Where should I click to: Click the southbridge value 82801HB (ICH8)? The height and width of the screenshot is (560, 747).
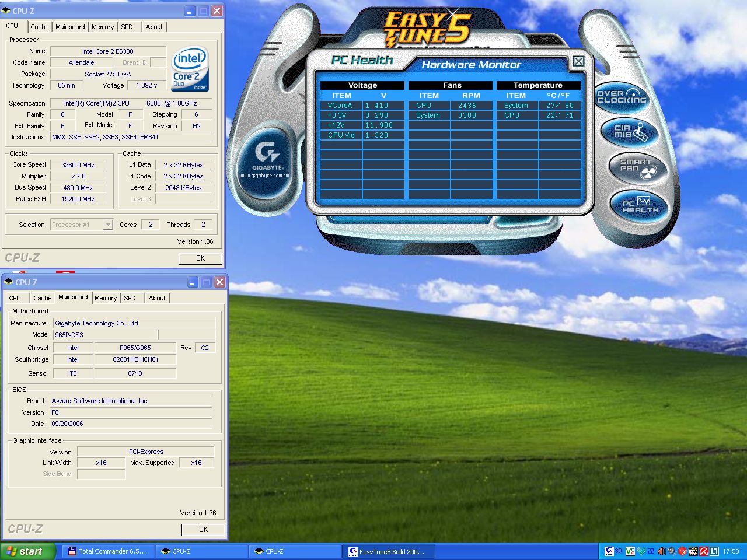tap(135, 359)
